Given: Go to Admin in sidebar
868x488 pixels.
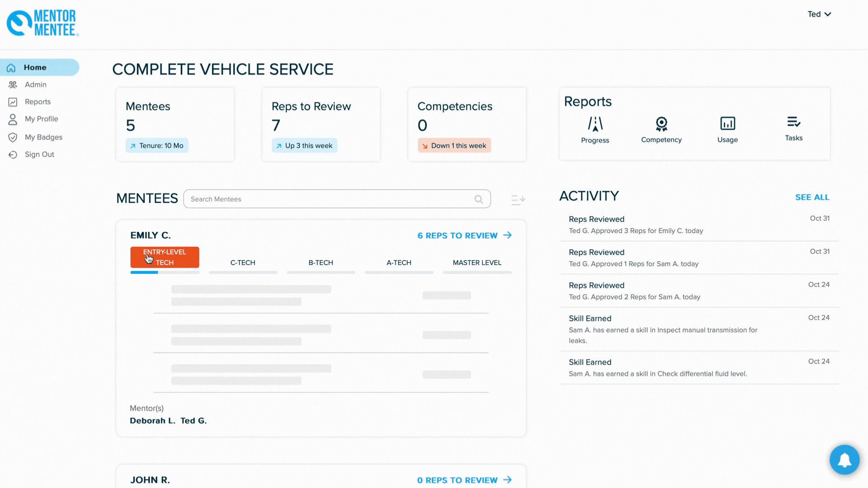Looking at the screenshot, I should [35, 84].
